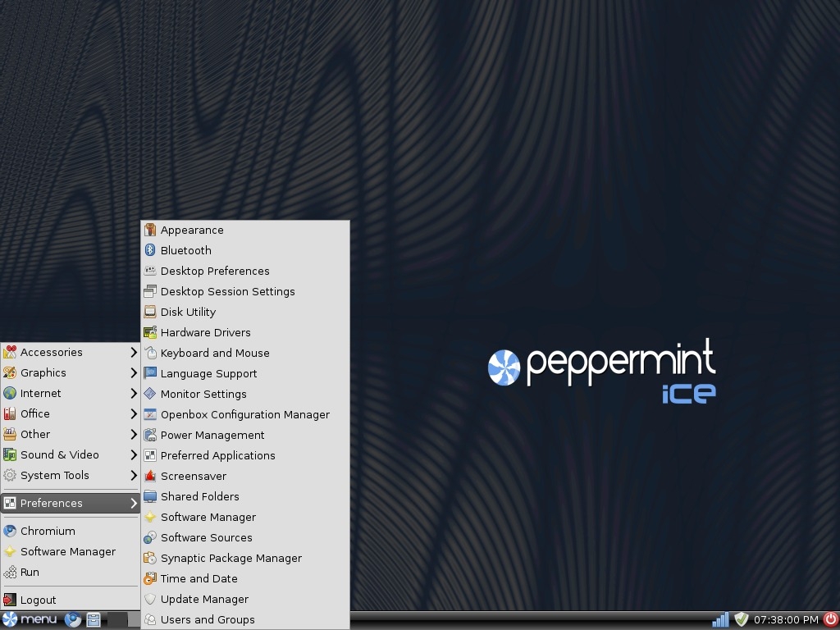Screen dimensions: 840x630
Task: Expand the Other category arrow
Action: pyautogui.click(x=134, y=434)
